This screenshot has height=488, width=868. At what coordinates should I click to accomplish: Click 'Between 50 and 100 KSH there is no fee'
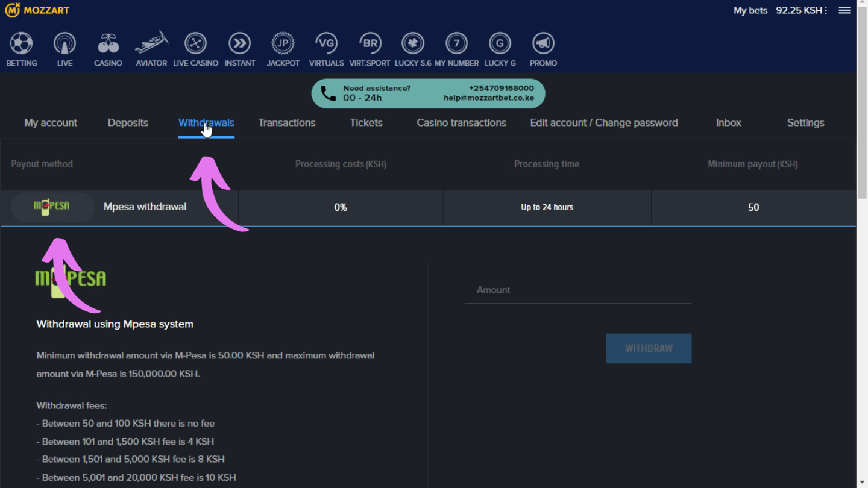pyautogui.click(x=125, y=424)
